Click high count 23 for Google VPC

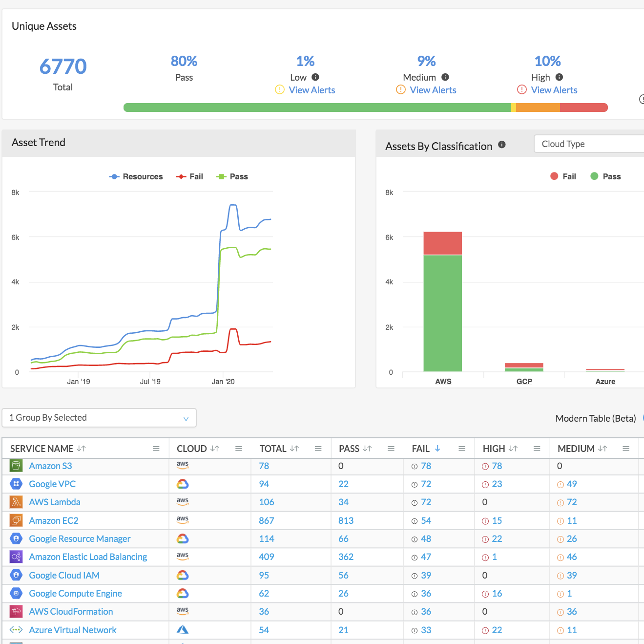tap(497, 484)
